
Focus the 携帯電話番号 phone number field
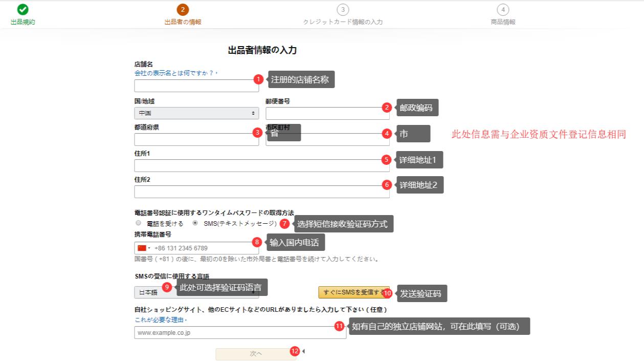(196, 248)
